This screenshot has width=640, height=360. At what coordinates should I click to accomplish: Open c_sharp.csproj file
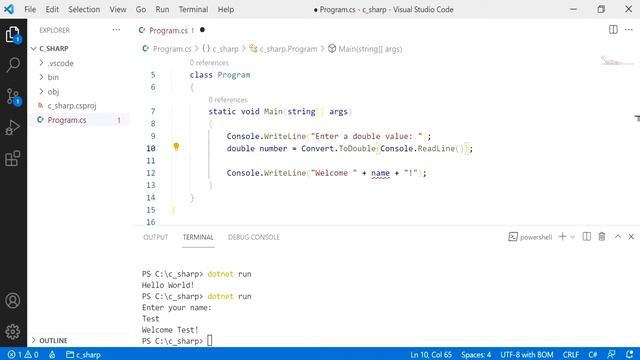pos(72,106)
